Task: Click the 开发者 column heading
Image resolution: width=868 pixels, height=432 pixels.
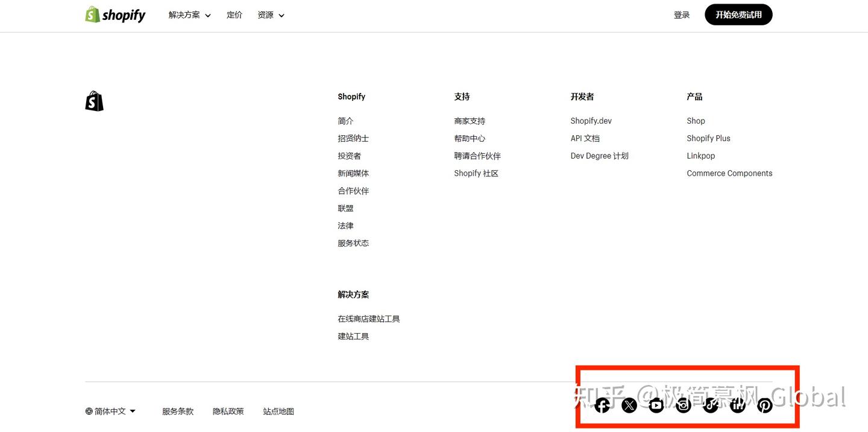Action: 582,97
